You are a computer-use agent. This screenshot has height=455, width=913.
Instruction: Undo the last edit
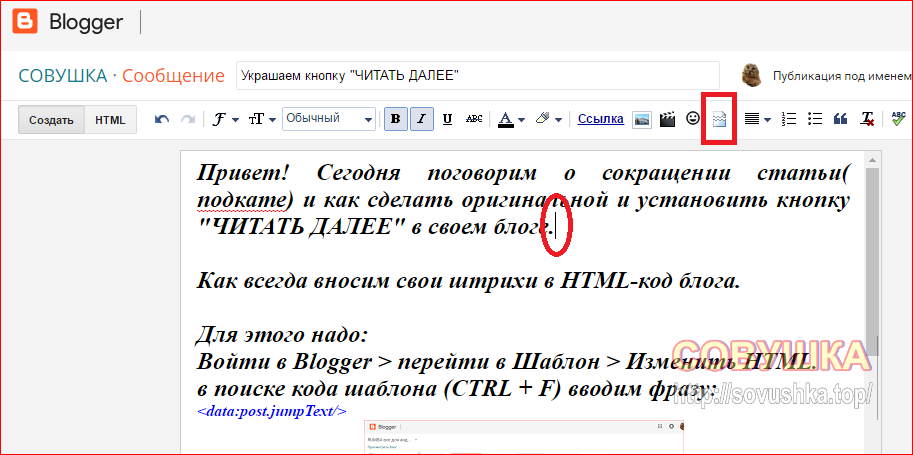162,119
